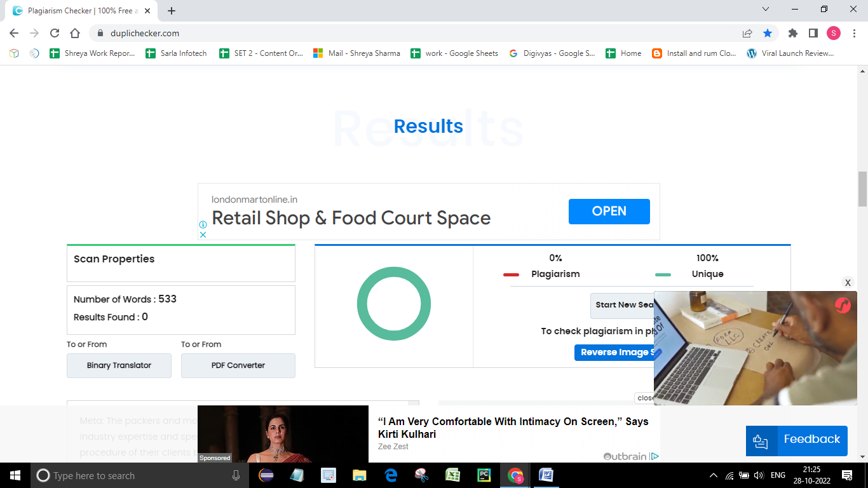
Task: Click the browser Forward arrow
Action: point(34,33)
